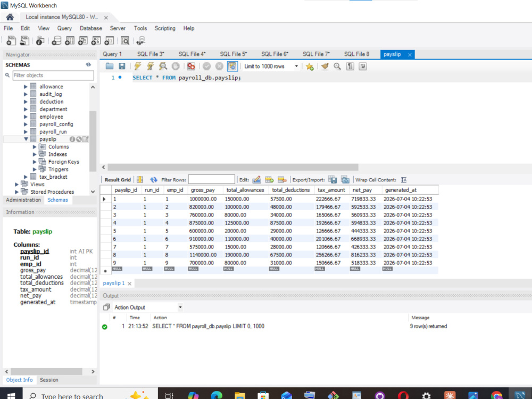Create new stored procedure from main toolbar
Screen dimensions: 532x399
96,41
